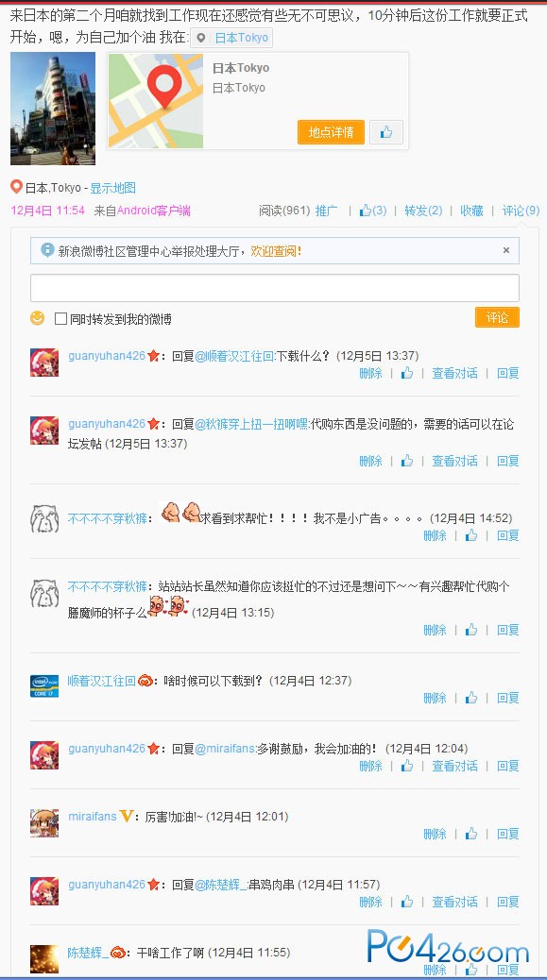547x980 pixels.
Task: Open guanyuhan426 avatar on first comment
Action: tap(44, 363)
